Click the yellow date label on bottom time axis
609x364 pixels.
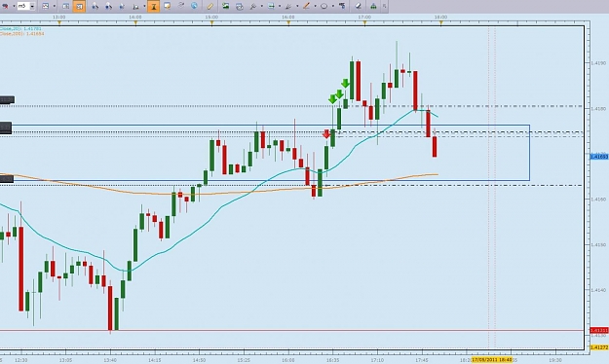point(491,360)
